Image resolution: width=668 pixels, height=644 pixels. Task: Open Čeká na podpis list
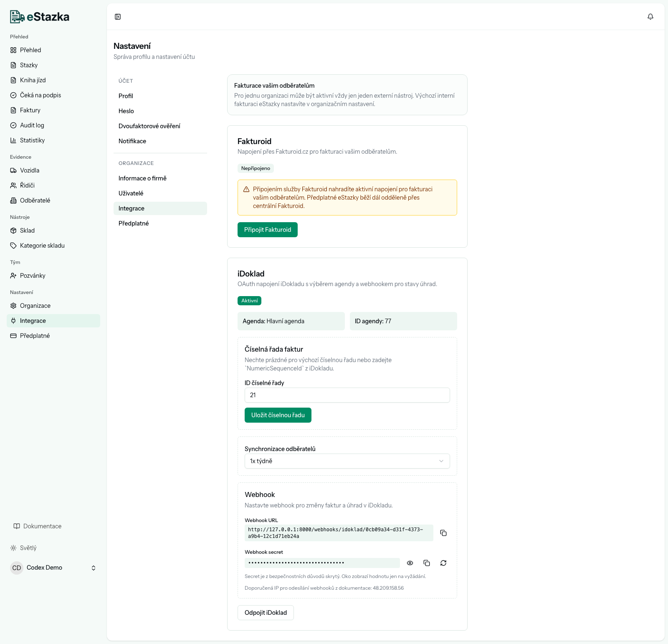(53, 95)
